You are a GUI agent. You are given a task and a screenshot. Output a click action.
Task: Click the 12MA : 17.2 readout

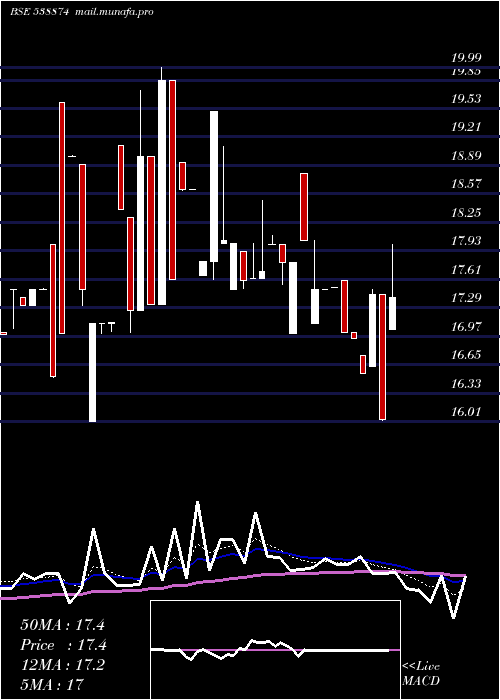[62, 665]
